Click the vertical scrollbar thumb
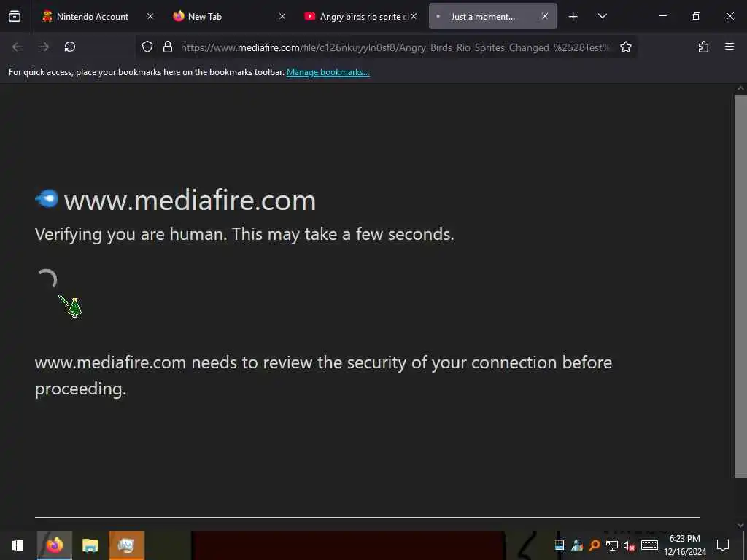The image size is (747, 560). 740,286
